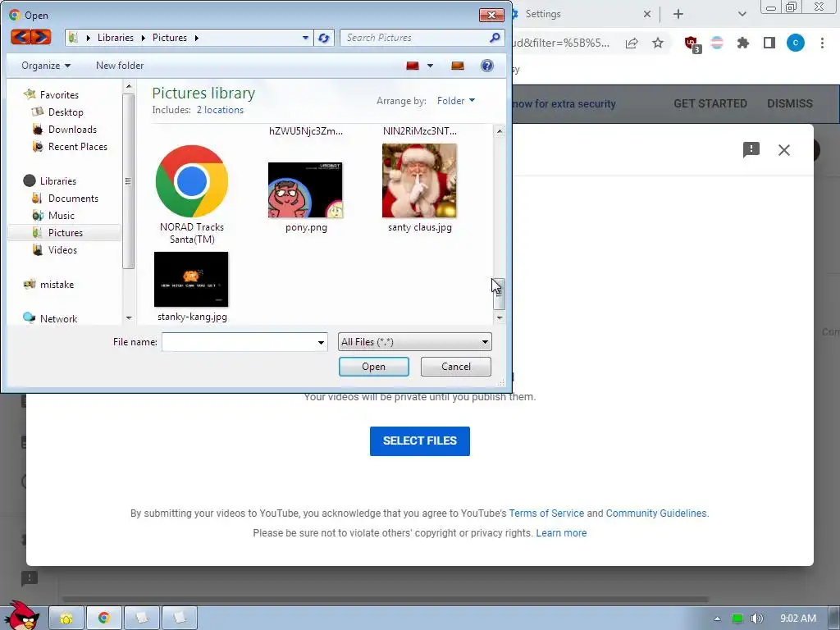Toggle Chrome's side panel icon
Image resolution: width=840 pixels, height=630 pixels.
[769, 43]
